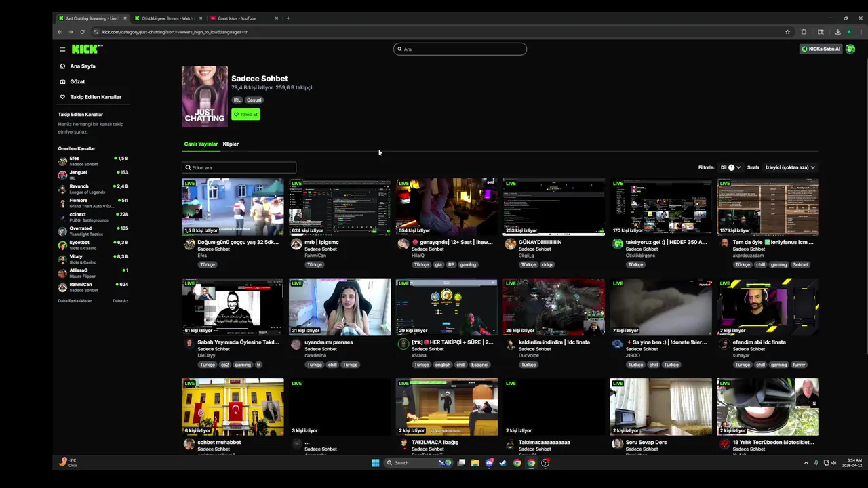Open Vitaly channel avatar in sidebar
This screenshot has height=488, width=868.
pyautogui.click(x=63, y=259)
